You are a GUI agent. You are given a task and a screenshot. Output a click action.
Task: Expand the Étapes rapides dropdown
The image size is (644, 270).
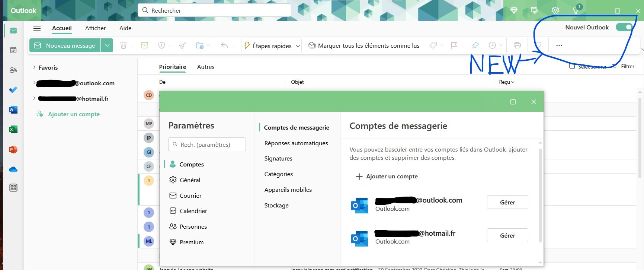298,46
